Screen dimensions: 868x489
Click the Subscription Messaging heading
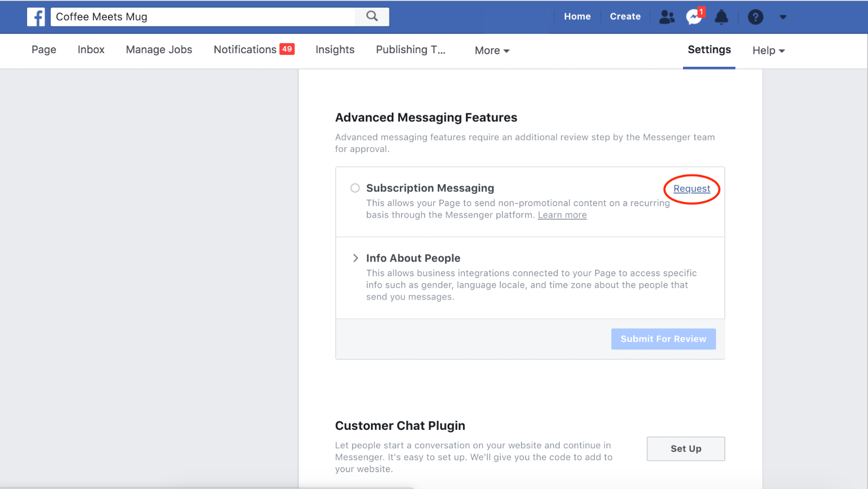pos(430,188)
